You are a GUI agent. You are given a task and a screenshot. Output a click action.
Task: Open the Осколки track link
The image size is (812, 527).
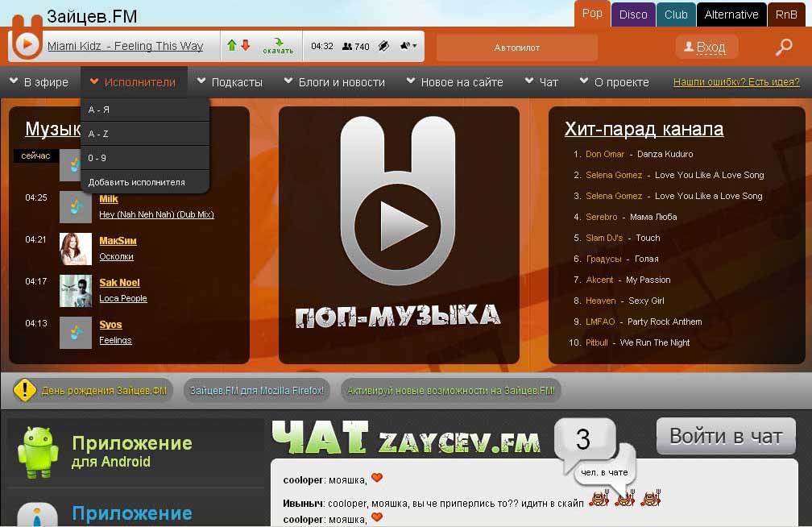click(x=117, y=256)
